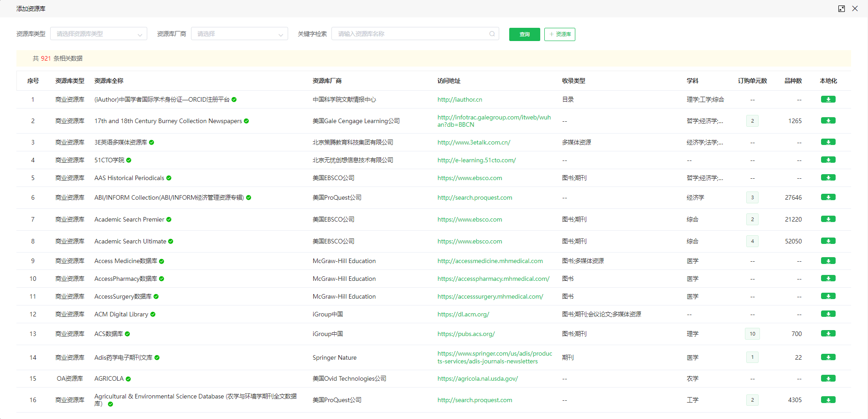Click green verified checkmark beside ACS数据库
The width and height of the screenshot is (868, 419).
[x=128, y=334]
